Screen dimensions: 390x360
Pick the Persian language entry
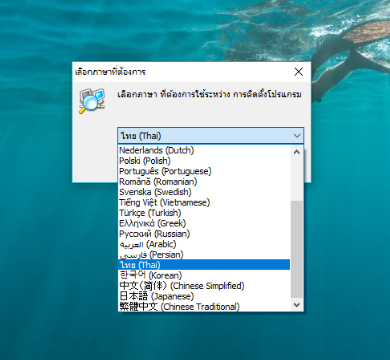(x=204, y=254)
